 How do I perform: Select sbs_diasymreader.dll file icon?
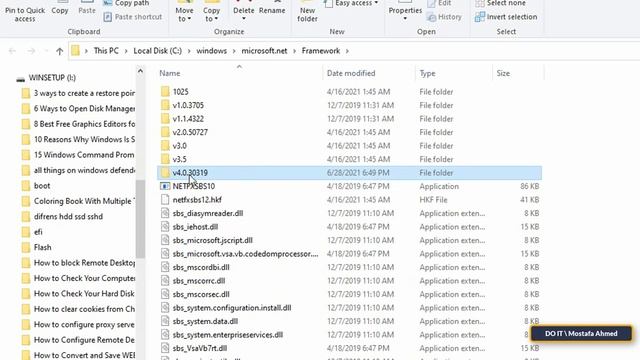point(165,213)
